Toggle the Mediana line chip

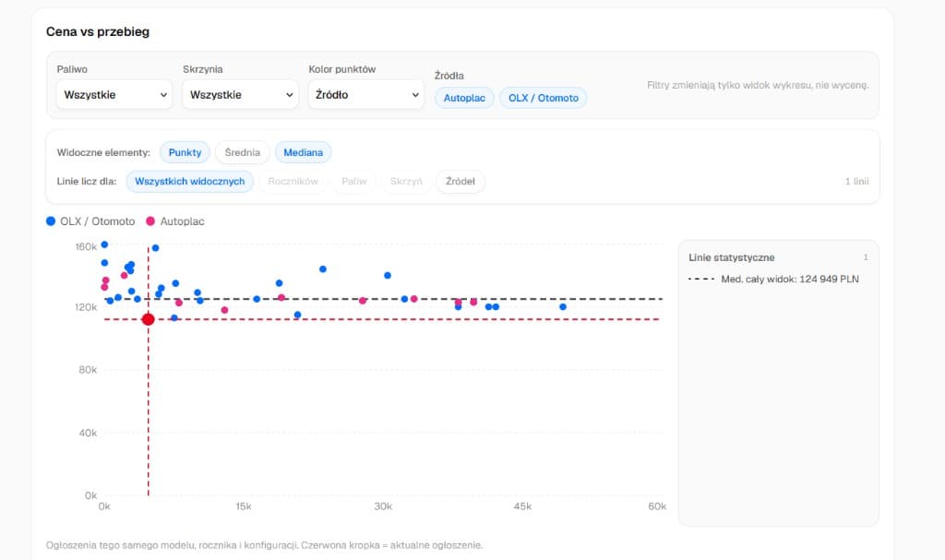pos(303,152)
